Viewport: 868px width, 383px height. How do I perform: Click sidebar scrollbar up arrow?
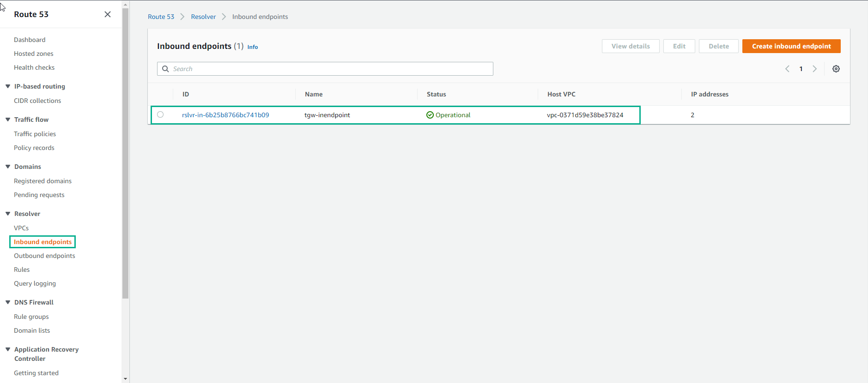point(126,4)
